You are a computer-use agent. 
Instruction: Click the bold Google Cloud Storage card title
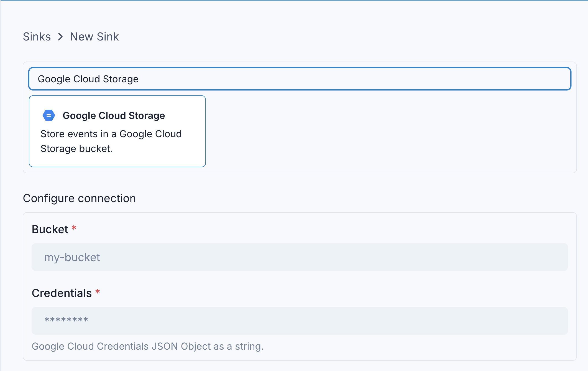(114, 115)
